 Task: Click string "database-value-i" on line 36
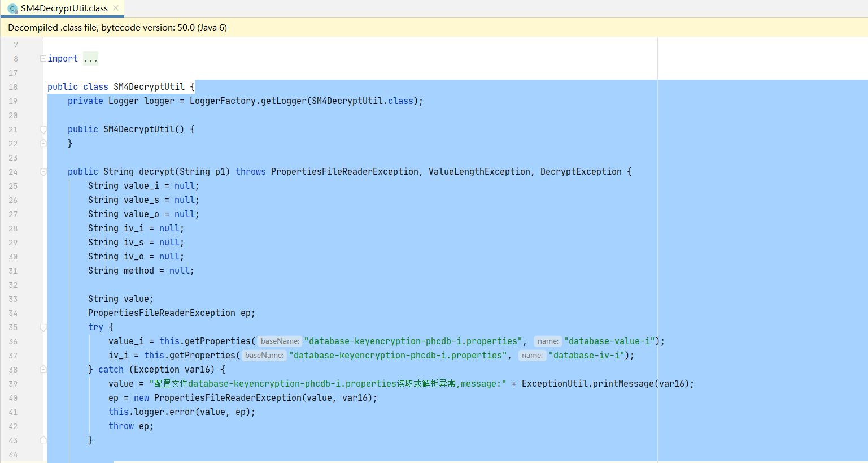(x=609, y=341)
